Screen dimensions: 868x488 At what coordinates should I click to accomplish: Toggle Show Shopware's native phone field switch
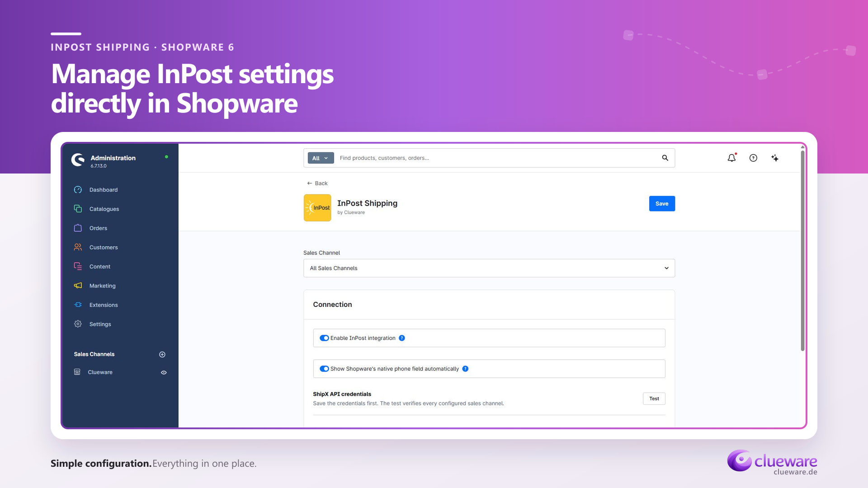[324, 369]
